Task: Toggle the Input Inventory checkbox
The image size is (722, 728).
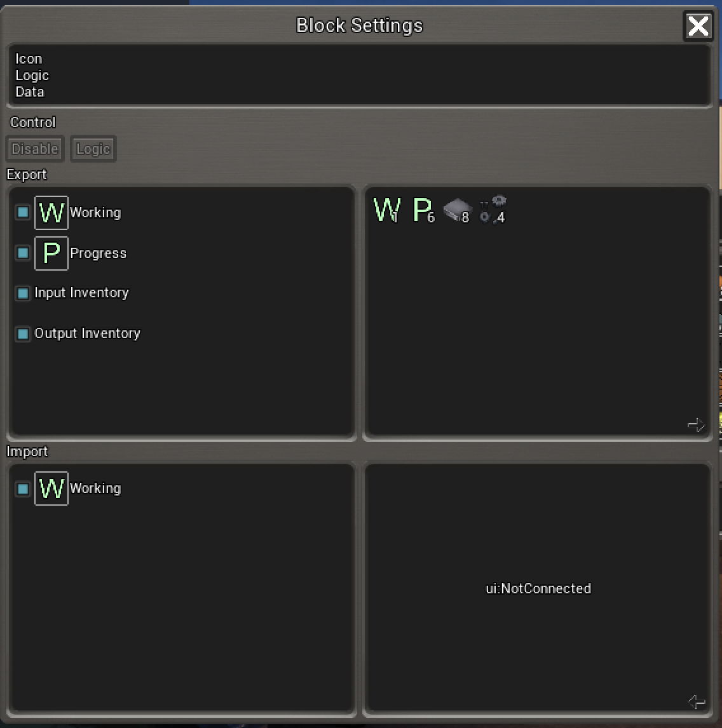Action: (23, 293)
